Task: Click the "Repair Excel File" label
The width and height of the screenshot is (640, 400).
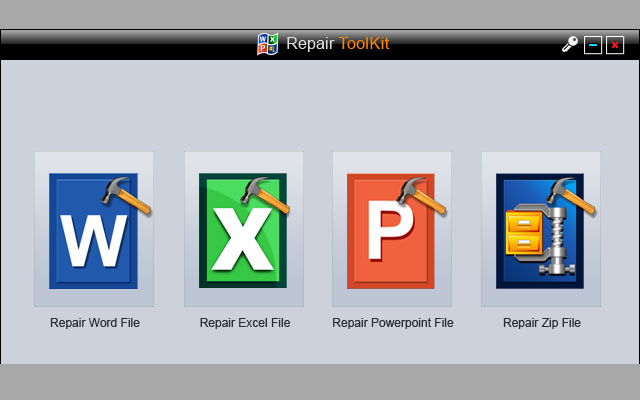Action: [245, 323]
